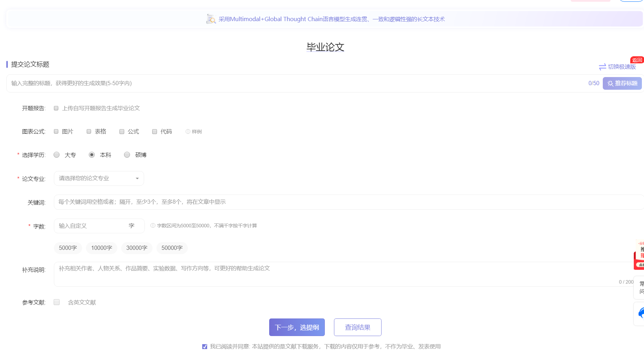Click the Multimodal+Global Thought Chain banner text
Viewport: 644px width, 354px height.
pos(332,19)
